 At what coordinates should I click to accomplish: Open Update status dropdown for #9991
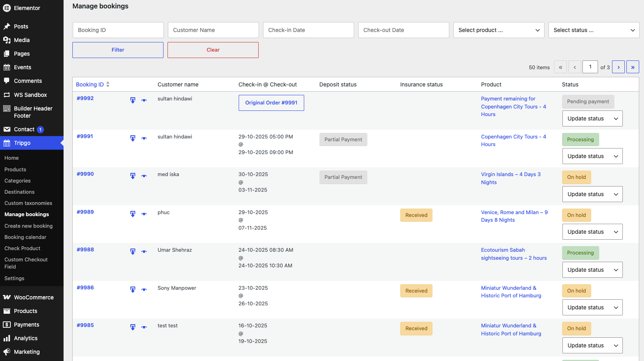tap(592, 156)
